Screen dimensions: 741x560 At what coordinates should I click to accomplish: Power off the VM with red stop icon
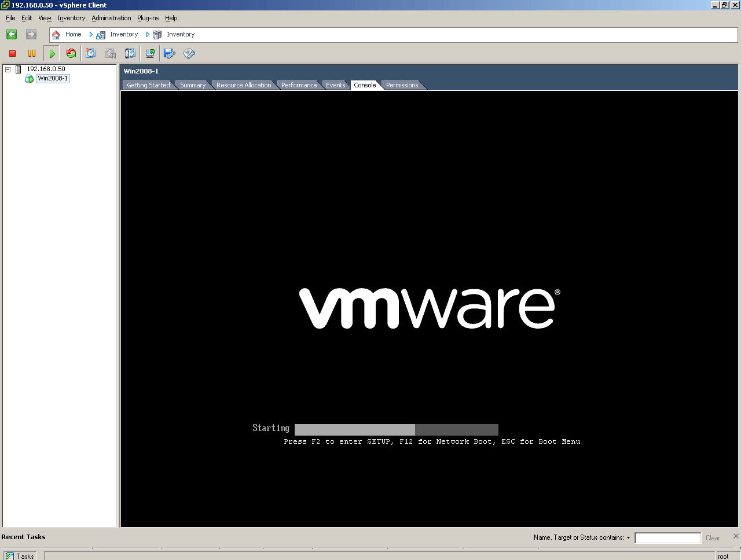12,53
